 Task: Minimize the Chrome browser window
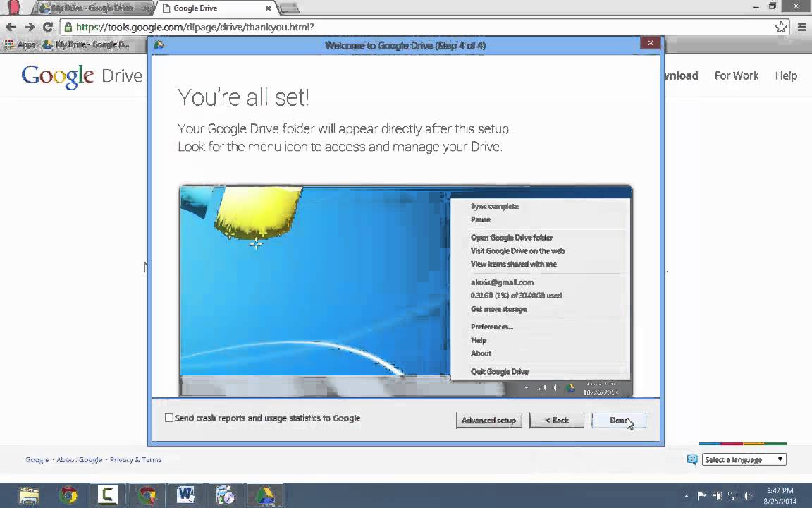click(756, 6)
